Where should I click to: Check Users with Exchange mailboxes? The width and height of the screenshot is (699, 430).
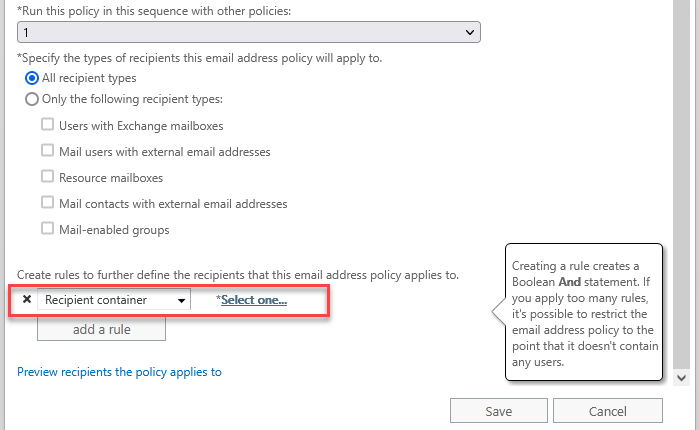47,126
